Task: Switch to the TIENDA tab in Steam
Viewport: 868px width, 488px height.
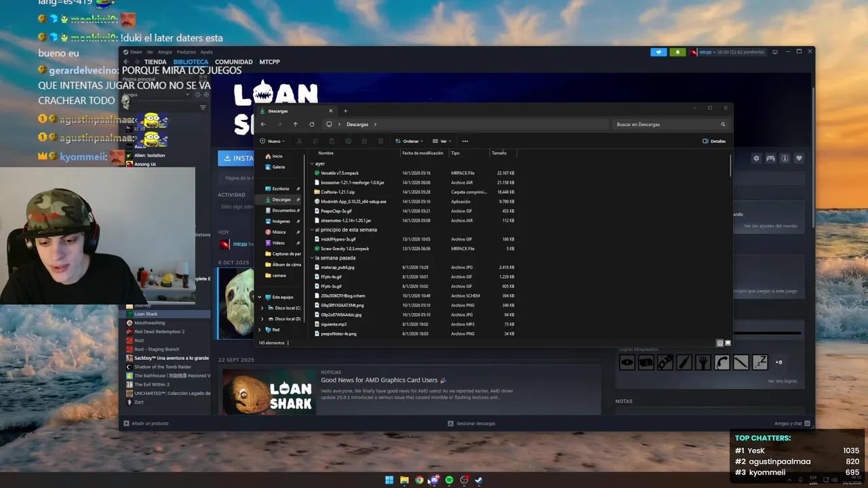Action: click(x=155, y=62)
